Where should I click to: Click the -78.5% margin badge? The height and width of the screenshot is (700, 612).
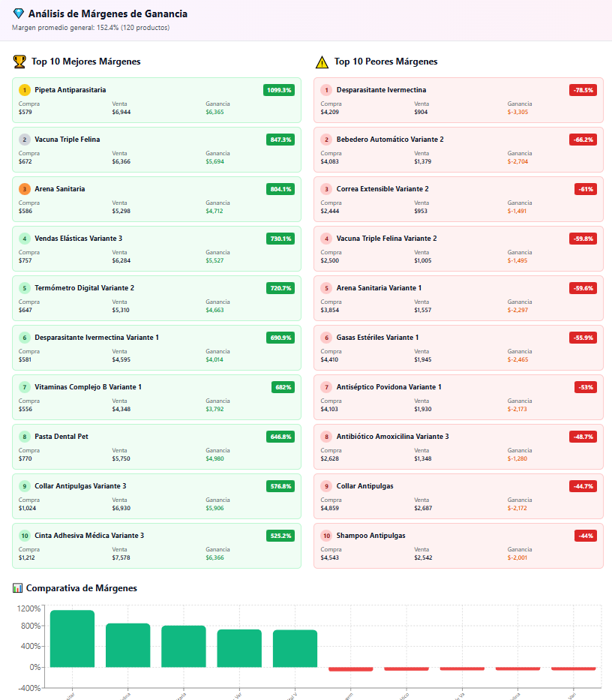tap(583, 90)
